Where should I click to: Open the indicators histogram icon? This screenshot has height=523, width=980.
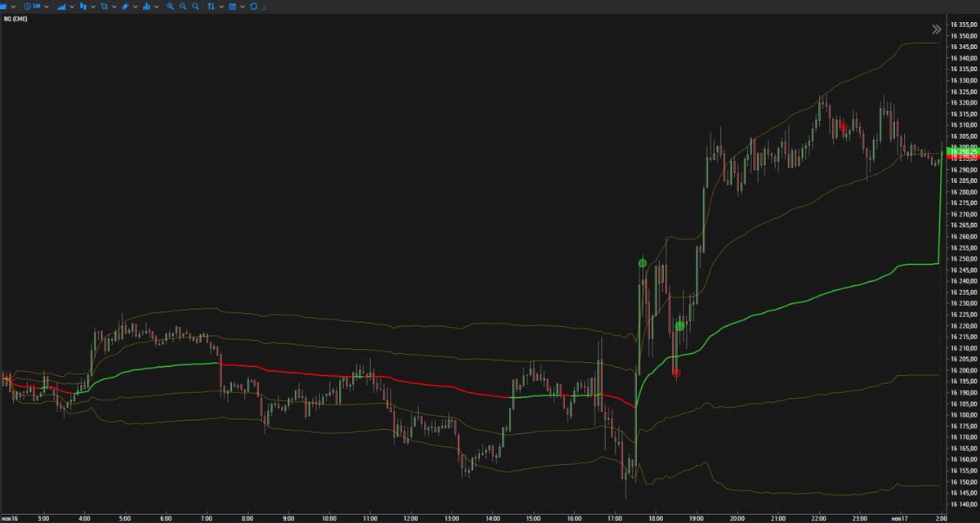[x=146, y=6]
